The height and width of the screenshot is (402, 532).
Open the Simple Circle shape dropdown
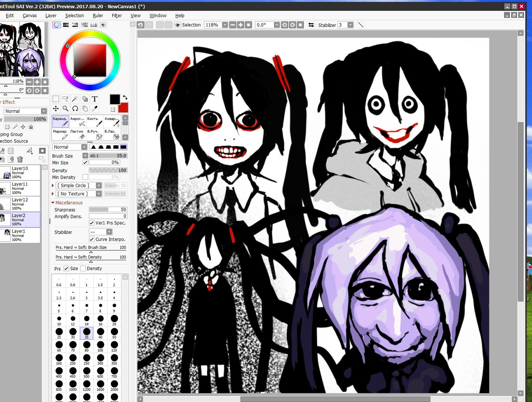click(x=99, y=185)
